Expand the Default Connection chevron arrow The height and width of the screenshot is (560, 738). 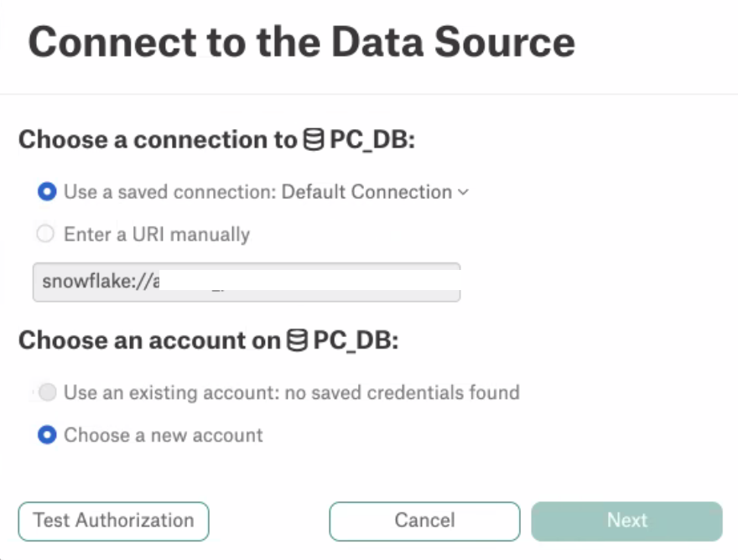463,192
